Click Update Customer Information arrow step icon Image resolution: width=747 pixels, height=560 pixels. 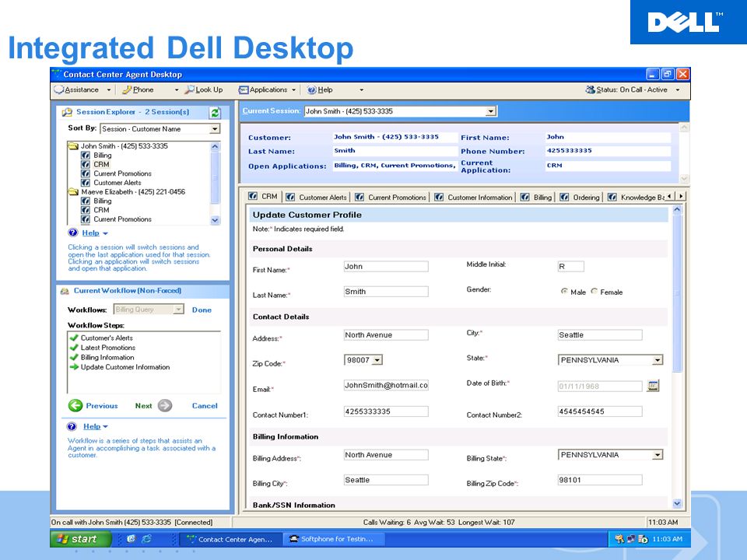click(x=74, y=367)
